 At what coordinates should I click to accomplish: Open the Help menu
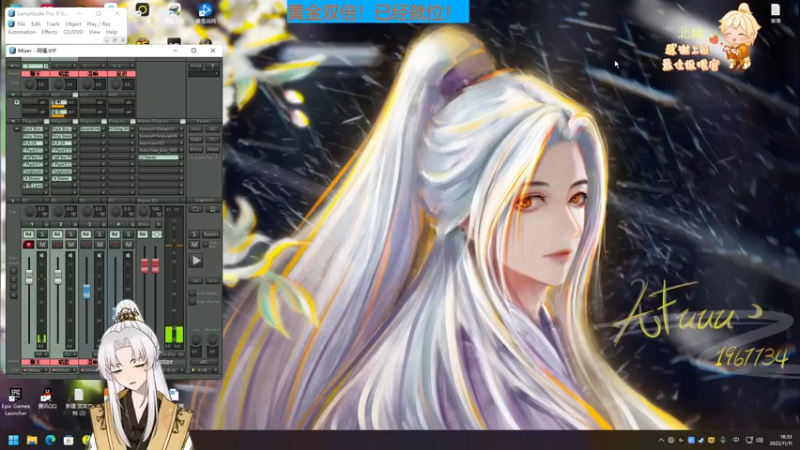112,32
